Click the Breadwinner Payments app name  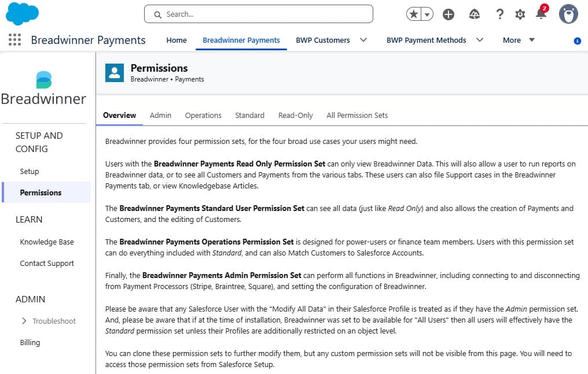point(88,40)
